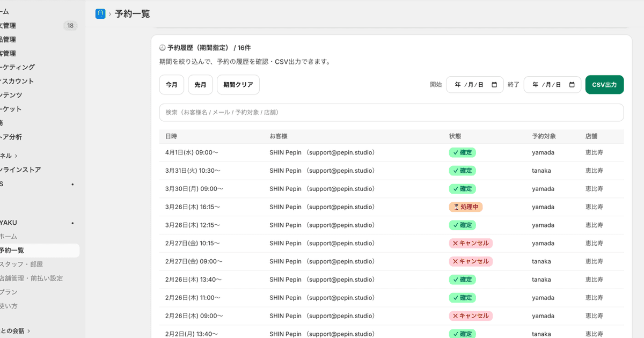Click the 先月 filter button
This screenshot has width=644, height=338.
pos(200,84)
